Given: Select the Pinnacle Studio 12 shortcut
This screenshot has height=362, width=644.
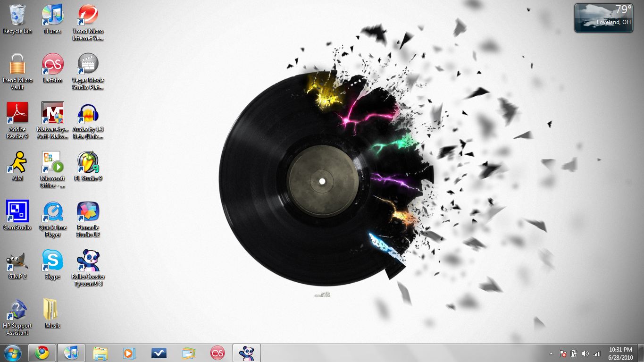Looking at the screenshot, I should pos(88,212).
